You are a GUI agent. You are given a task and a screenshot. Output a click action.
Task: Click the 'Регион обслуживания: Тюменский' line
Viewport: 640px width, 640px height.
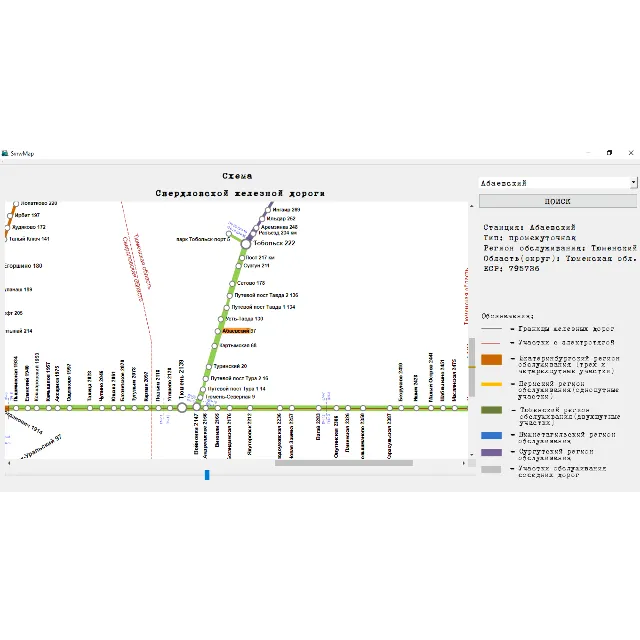(x=560, y=248)
